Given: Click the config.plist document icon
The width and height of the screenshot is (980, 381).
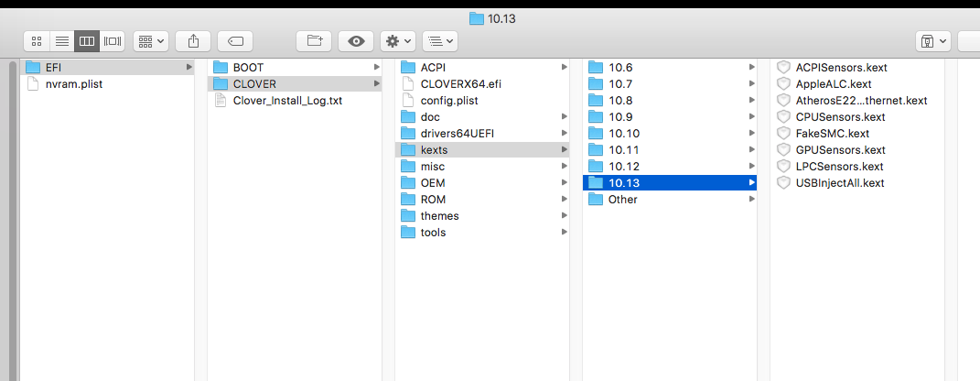Looking at the screenshot, I should (407, 100).
